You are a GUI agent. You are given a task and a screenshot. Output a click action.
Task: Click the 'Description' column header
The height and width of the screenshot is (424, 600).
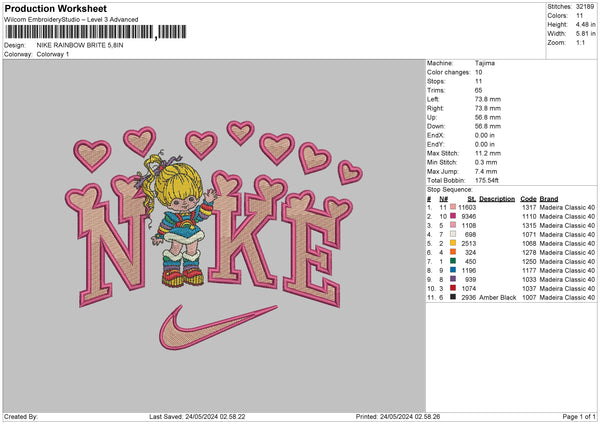tap(497, 199)
